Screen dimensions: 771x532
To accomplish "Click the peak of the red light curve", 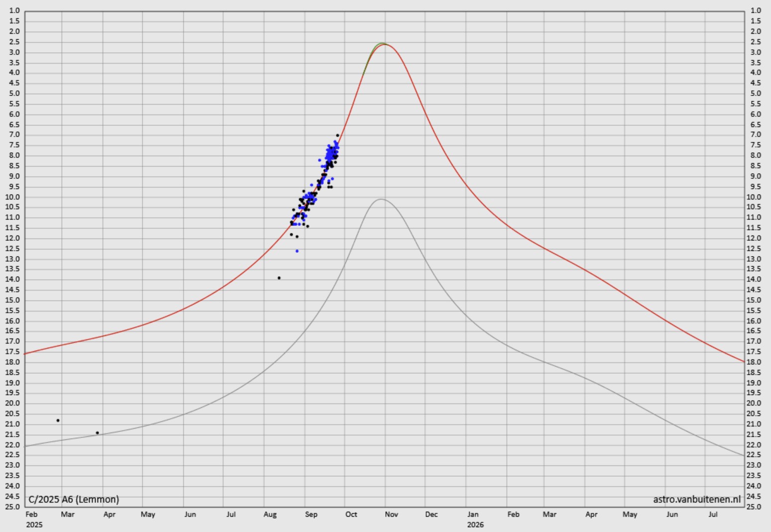I will coord(384,44).
